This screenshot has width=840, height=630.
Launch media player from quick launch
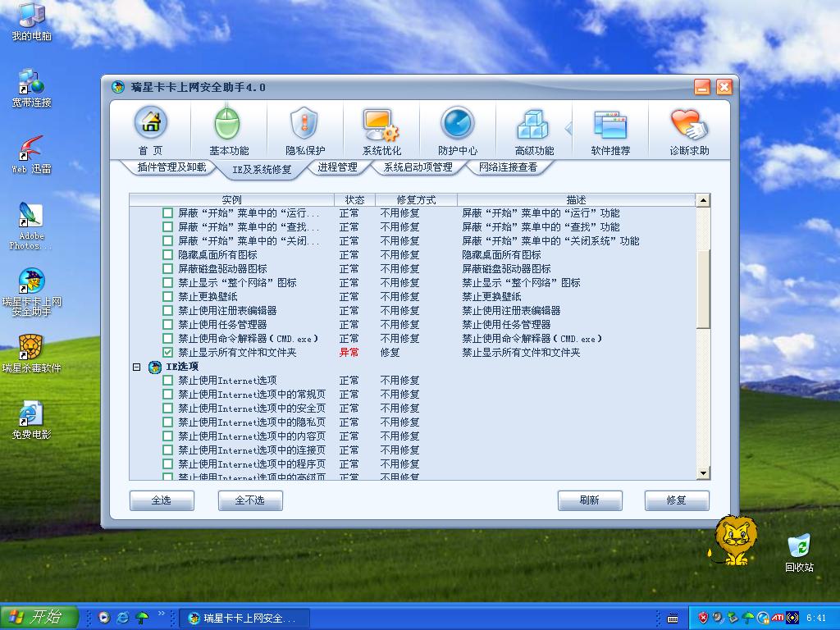(104, 618)
